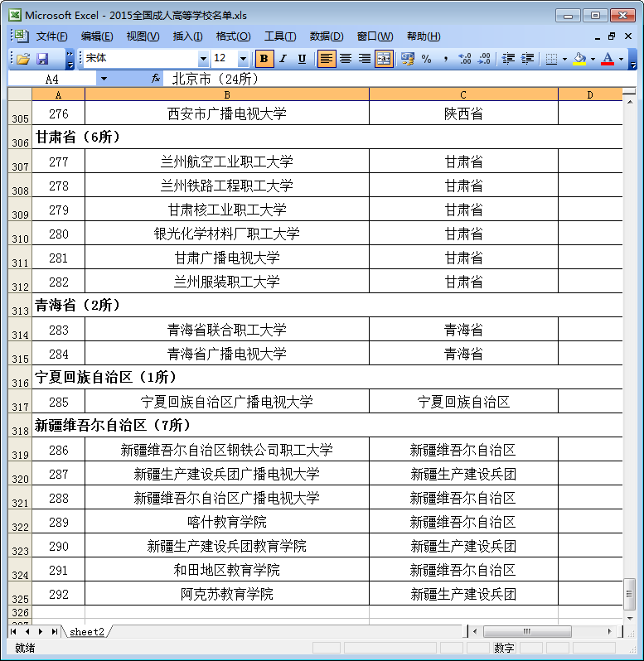The width and height of the screenshot is (644, 661).
Task: Toggle Merge and Center
Action: 384,59
